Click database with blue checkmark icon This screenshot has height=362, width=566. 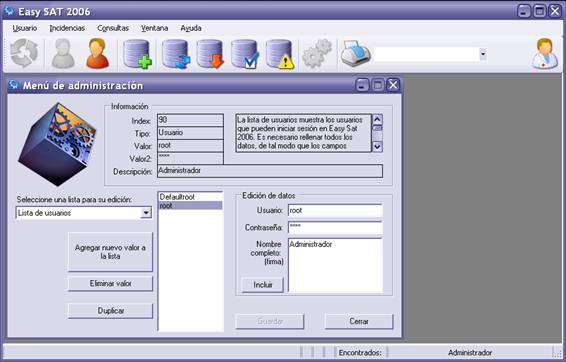click(x=245, y=54)
